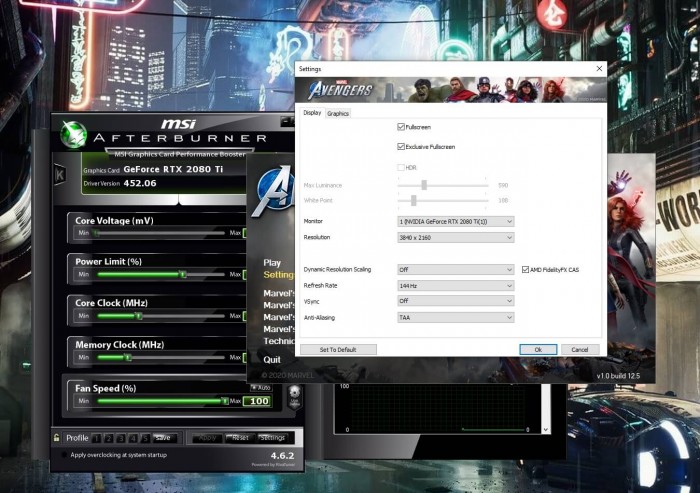
Task: Click the MSI Afterburner jet logo icon
Action: [x=74, y=134]
